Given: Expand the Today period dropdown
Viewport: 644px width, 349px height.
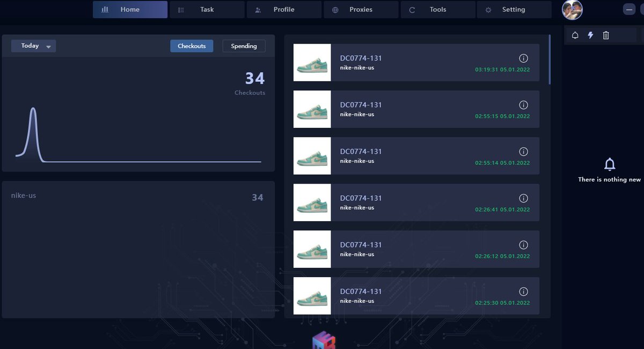Looking at the screenshot, I should 33,46.
